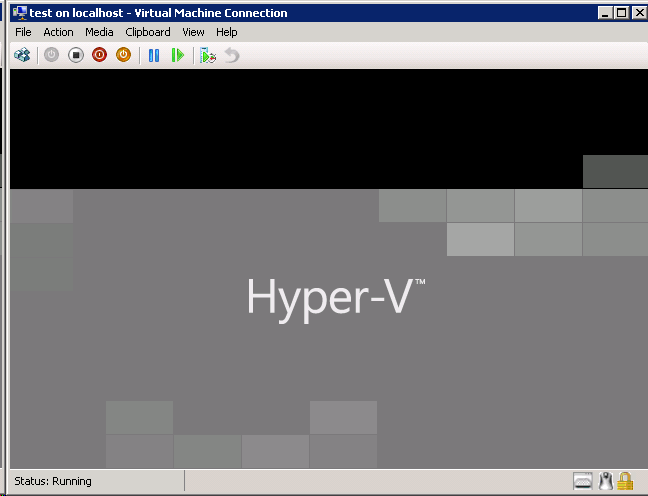Send Ctrl+Alt+Delete via the toolbar icon
648x496 pixels.
pyautogui.click(x=22, y=55)
